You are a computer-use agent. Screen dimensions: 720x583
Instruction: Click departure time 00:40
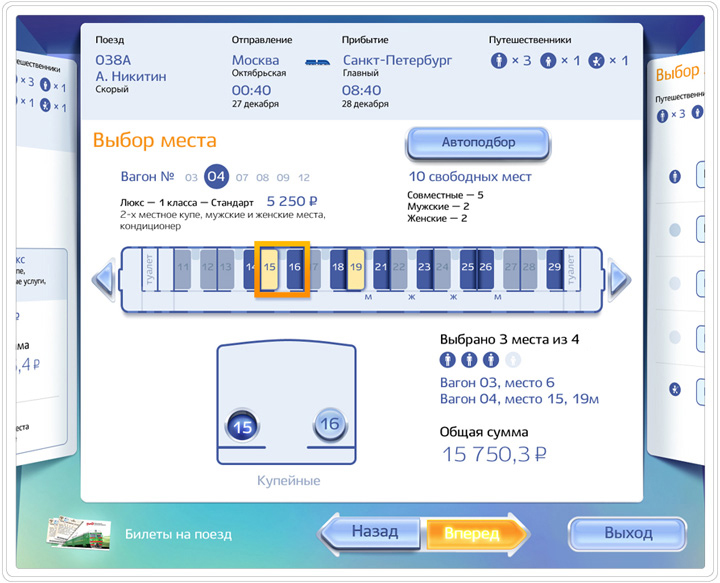coord(251,90)
